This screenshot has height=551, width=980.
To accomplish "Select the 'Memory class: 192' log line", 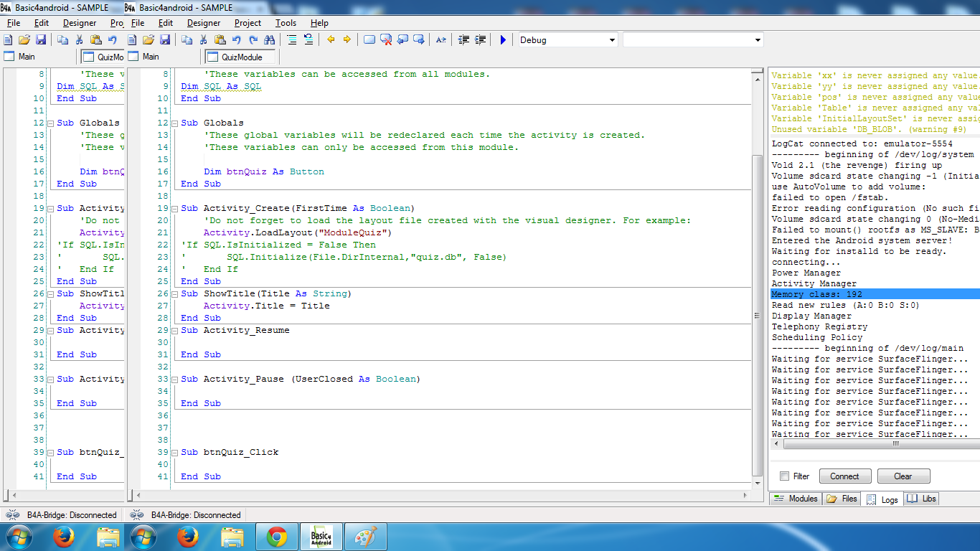I will tap(875, 294).
